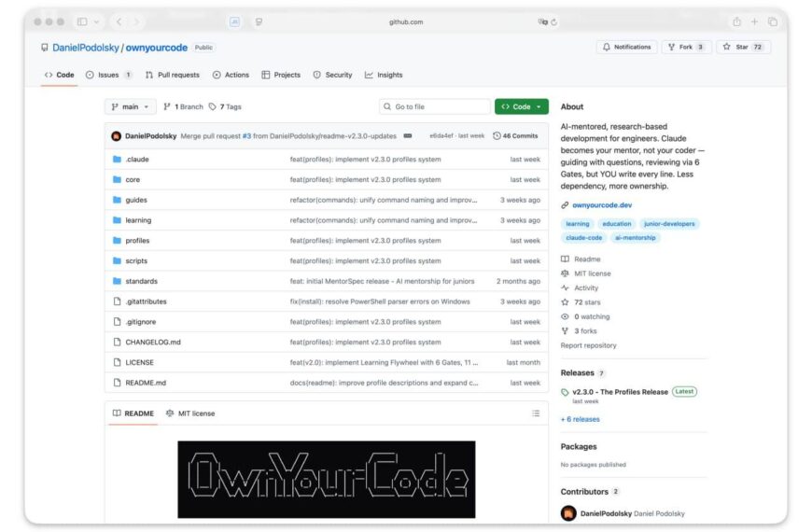Viewport: 812px width, 532px height.
Task: Open the .gitattributes file
Action: click(x=146, y=301)
